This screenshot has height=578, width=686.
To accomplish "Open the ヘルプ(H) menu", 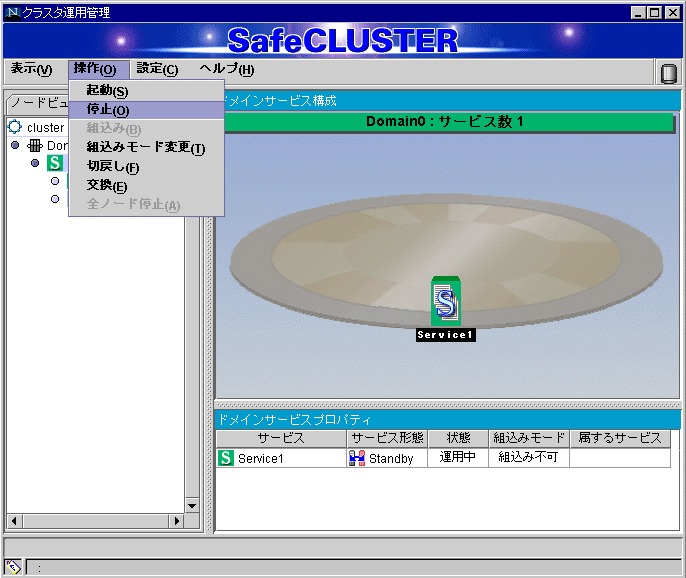I will pyautogui.click(x=226, y=69).
